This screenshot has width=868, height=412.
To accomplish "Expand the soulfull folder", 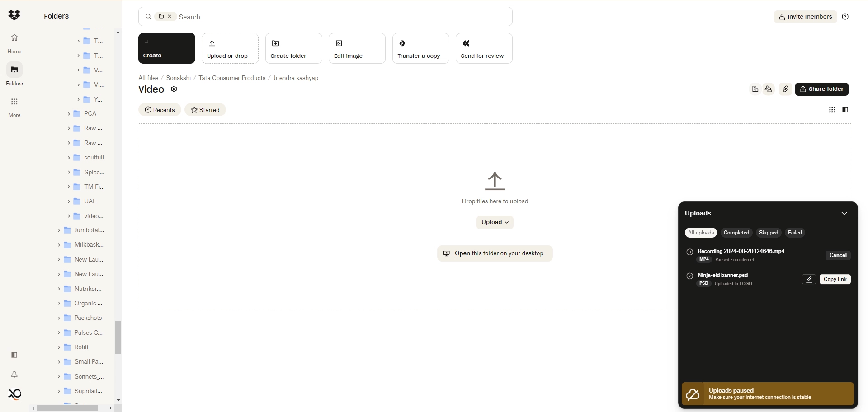I will pos(69,158).
